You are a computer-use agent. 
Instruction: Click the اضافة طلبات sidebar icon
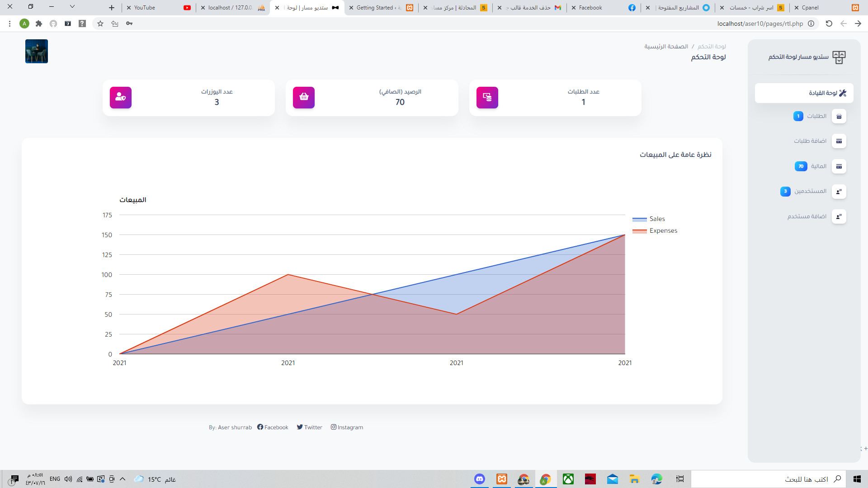pyautogui.click(x=839, y=141)
